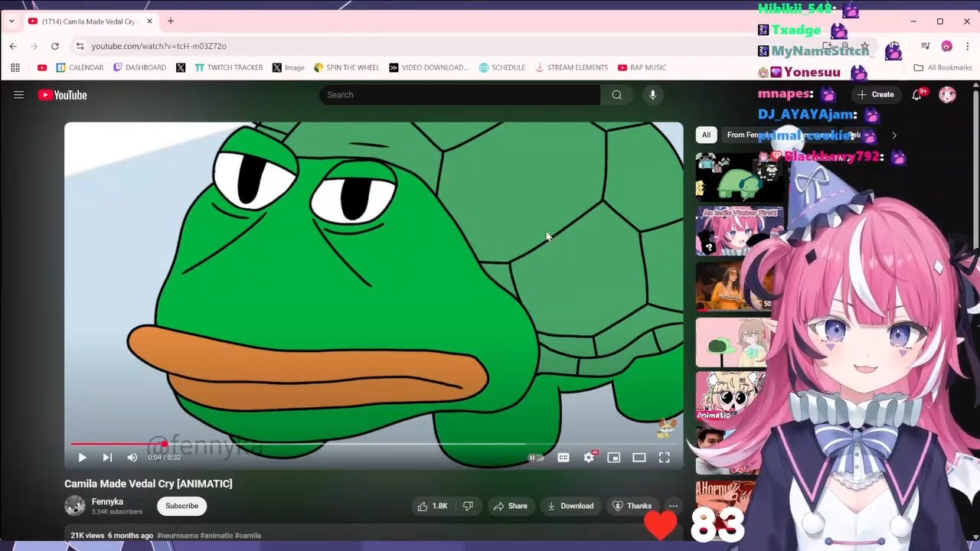Image resolution: width=980 pixels, height=551 pixels.
Task: Open STREAM ELEMENTS bookmark
Action: tap(571, 67)
